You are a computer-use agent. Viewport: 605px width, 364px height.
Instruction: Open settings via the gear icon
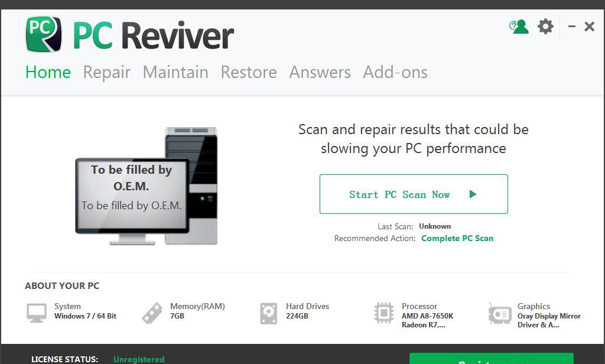click(x=545, y=27)
